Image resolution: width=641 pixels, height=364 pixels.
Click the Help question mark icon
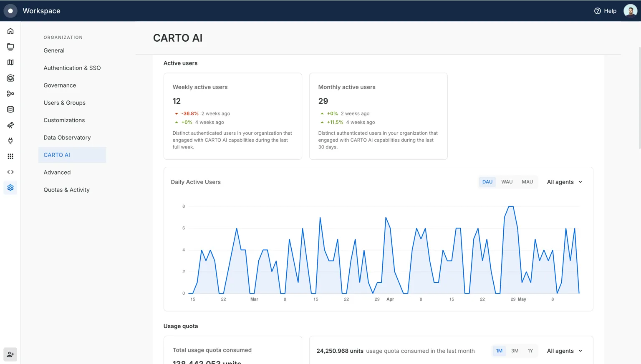597,11
